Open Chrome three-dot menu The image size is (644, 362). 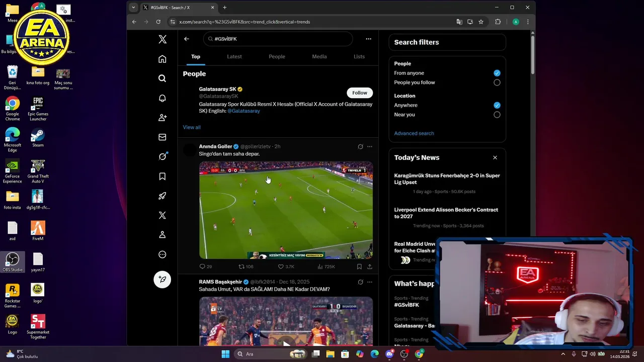point(527,22)
